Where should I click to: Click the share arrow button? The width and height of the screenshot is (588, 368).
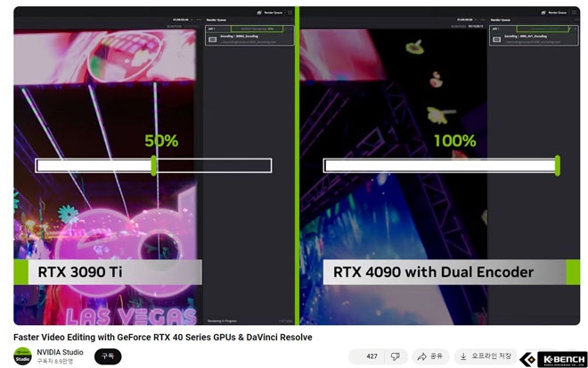click(429, 356)
